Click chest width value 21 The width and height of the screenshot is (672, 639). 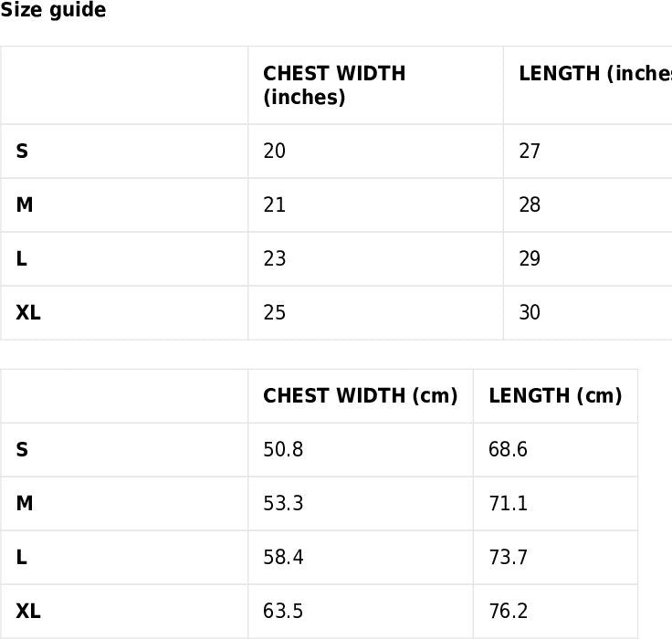[x=274, y=205]
